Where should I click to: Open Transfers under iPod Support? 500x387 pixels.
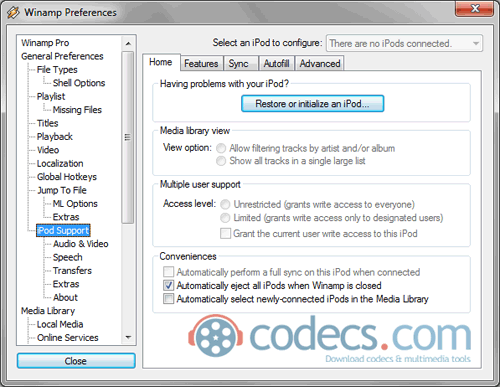tap(72, 270)
